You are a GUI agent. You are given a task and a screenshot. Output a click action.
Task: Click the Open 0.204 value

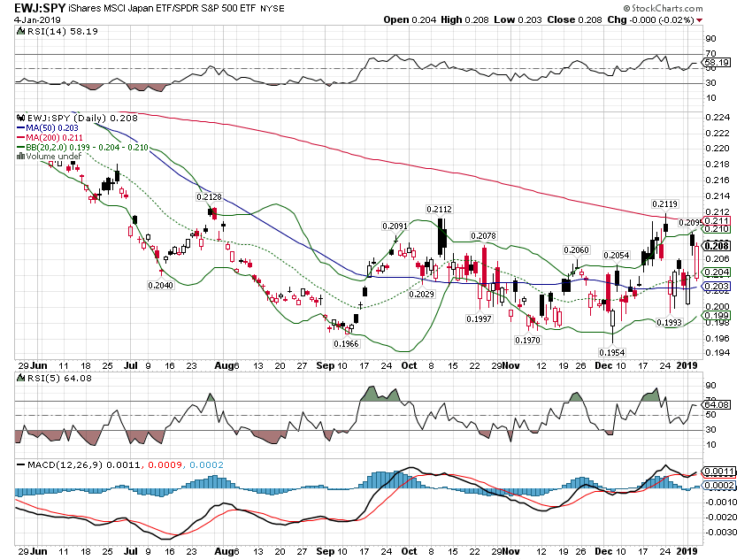tap(410, 19)
